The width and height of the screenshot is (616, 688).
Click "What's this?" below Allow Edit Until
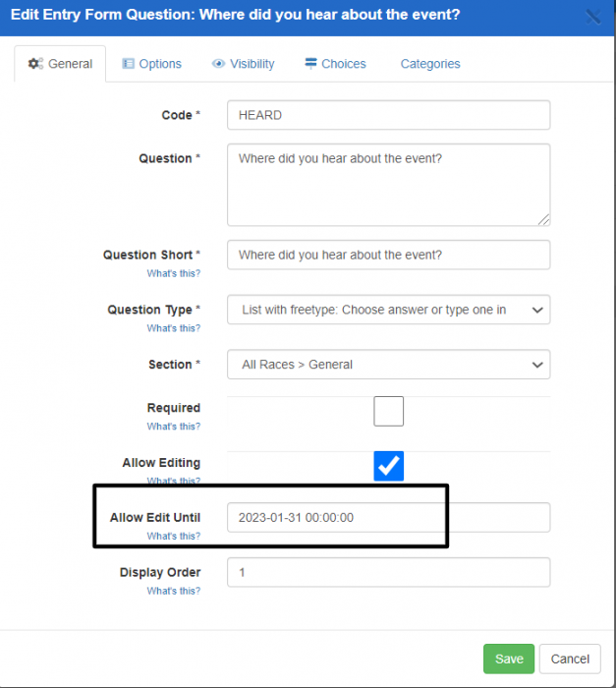(174, 537)
